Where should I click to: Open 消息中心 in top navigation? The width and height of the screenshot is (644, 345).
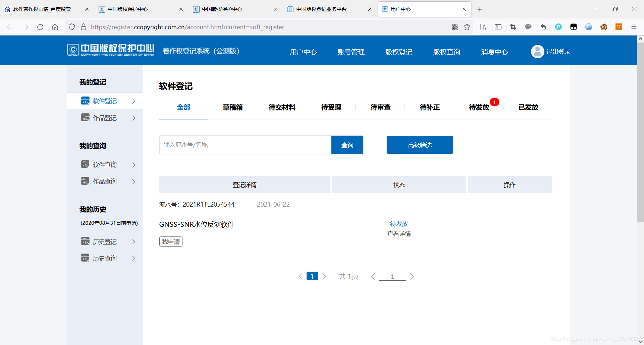[495, 52]
